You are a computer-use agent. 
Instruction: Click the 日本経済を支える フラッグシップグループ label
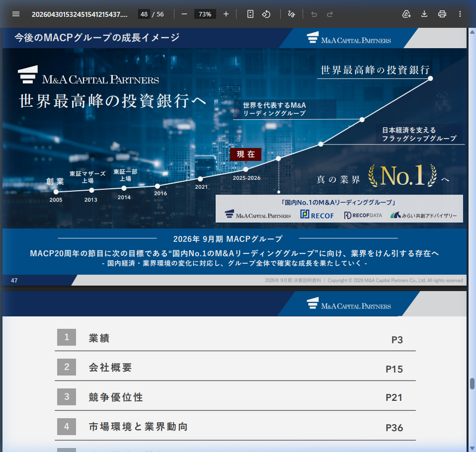click(419, 134)
